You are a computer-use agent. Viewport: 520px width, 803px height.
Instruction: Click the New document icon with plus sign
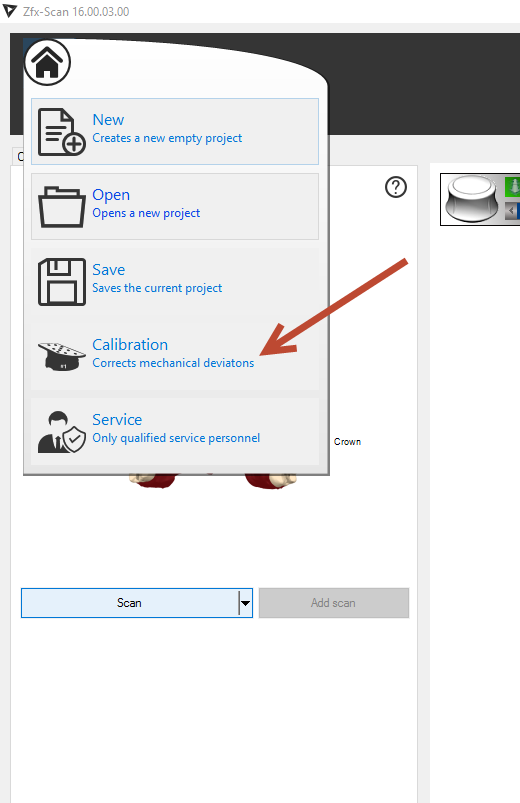61,132
